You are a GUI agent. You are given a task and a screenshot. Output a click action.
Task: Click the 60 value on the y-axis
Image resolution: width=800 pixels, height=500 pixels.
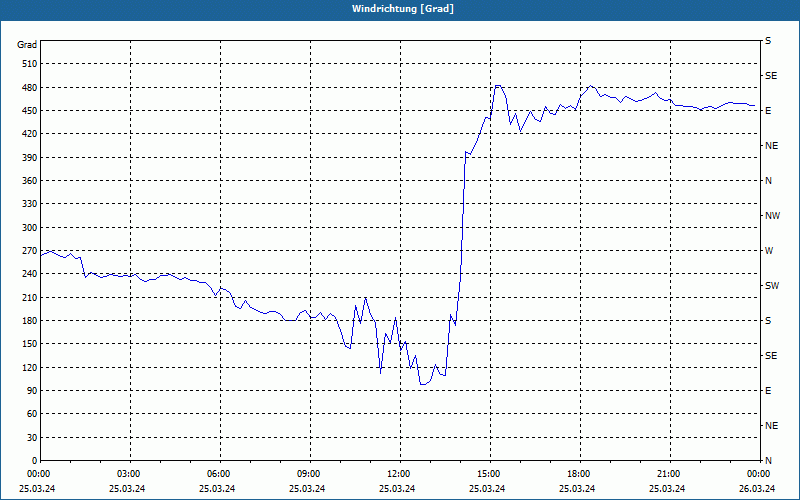[32, 414]
